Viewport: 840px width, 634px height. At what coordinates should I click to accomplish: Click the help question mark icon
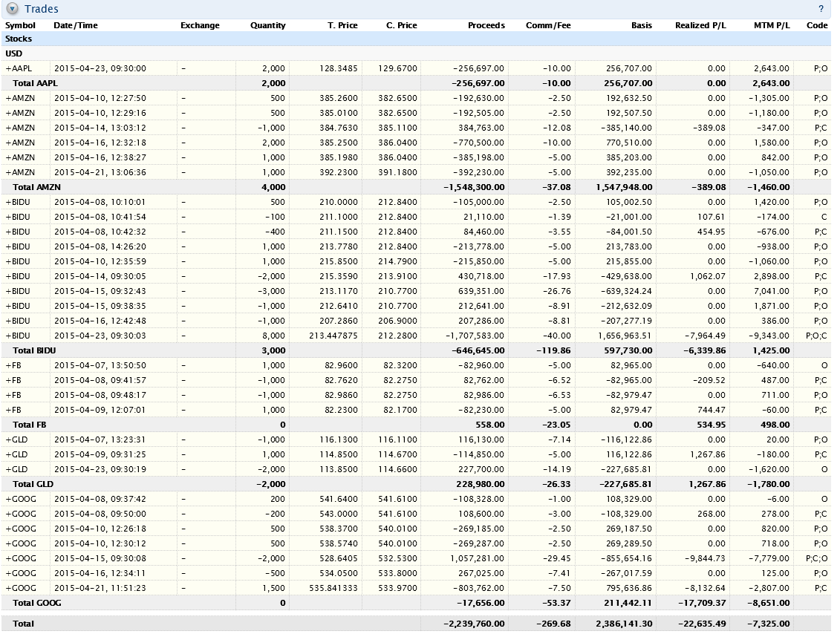click(x=821, y=9)
